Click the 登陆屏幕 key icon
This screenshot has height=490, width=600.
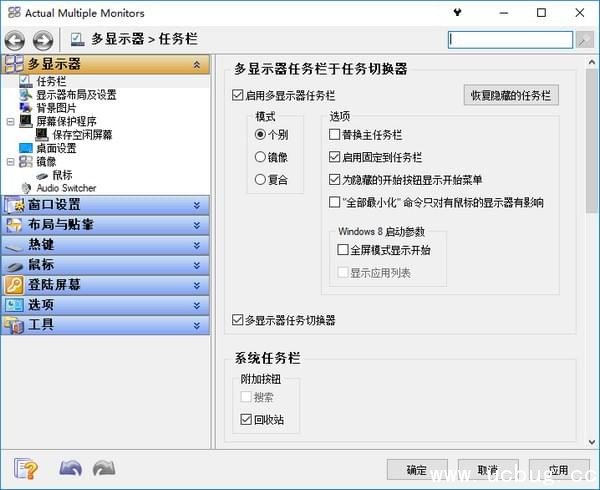tap(14, 285)
